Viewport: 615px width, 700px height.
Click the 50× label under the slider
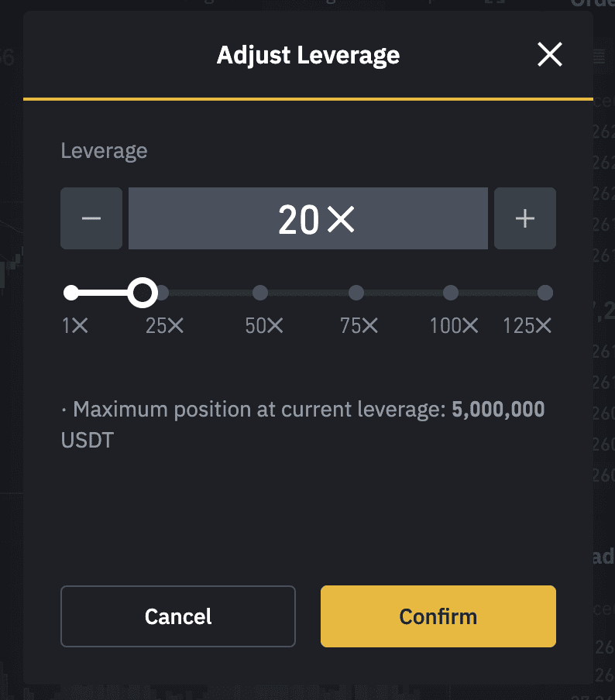(265, 326)
